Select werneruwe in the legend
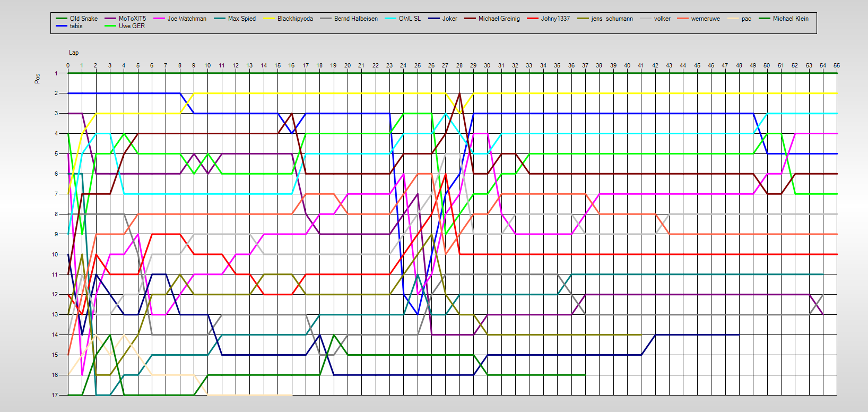Viewport: 868px width, 412px height. (706, 19)
